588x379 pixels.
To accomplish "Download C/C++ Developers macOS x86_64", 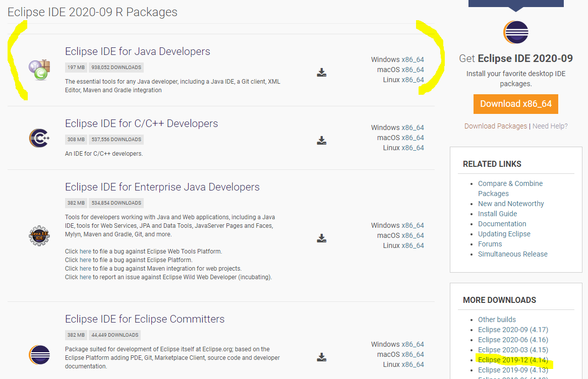I will click(413, 138).
